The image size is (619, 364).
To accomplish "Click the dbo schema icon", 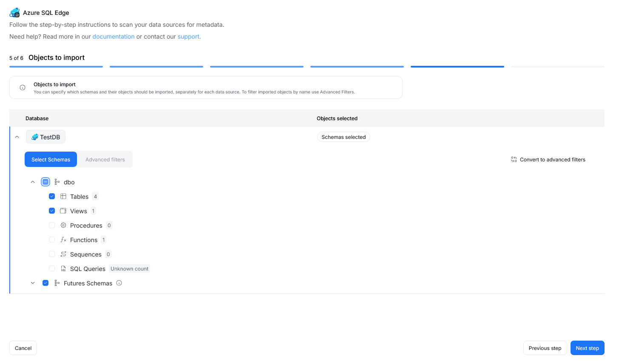I will [x=57, y=182].
